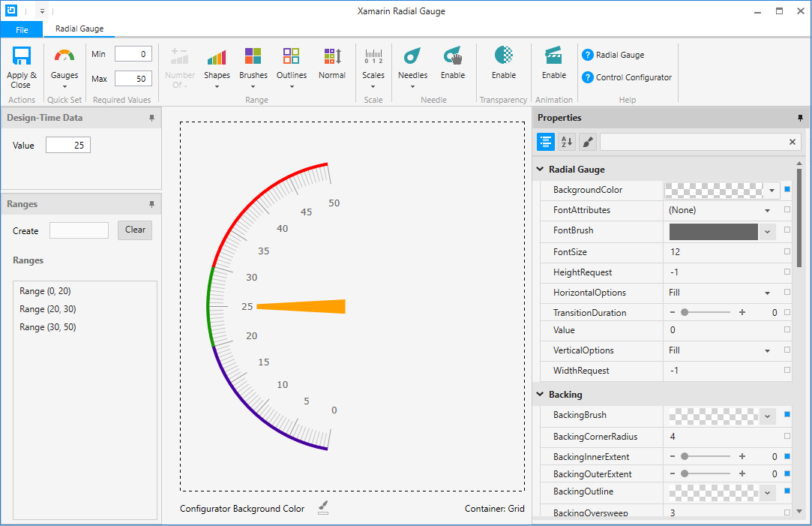812x526 pixels.
Task: Toggle the FontSize property marker
Action: point(787,251)
